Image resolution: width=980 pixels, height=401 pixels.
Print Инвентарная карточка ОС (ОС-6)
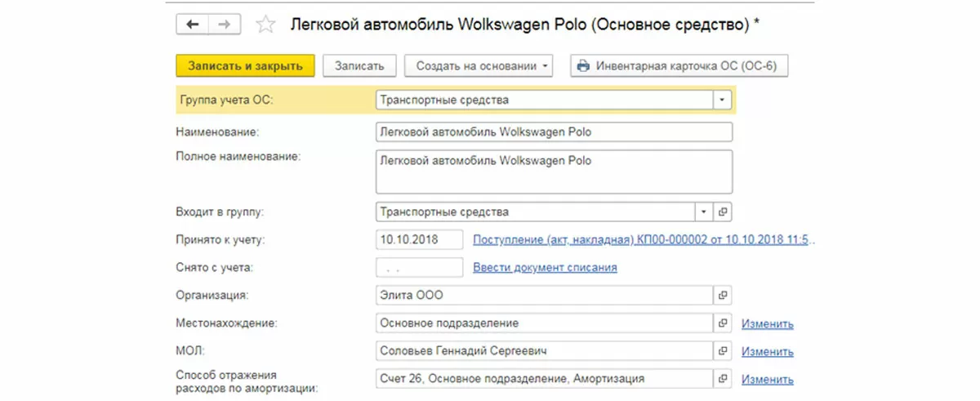click(679, 66)
